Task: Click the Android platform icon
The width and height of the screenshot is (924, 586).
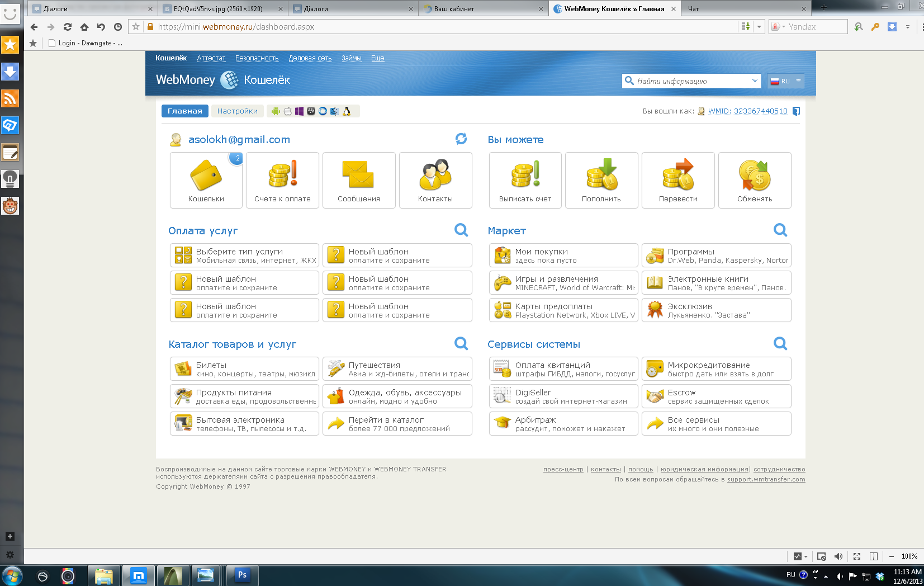Action: point(276,111)
